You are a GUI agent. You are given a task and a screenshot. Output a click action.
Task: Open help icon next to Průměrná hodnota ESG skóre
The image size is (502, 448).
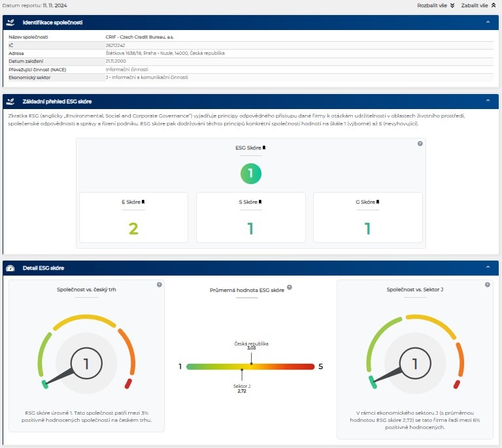point(289,287)
